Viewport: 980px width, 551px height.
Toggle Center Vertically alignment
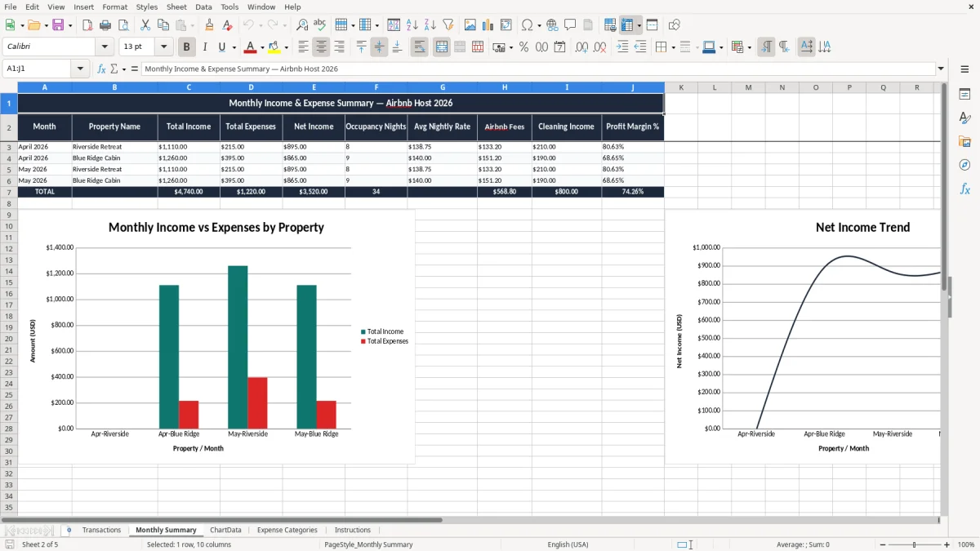pos(379,47)
